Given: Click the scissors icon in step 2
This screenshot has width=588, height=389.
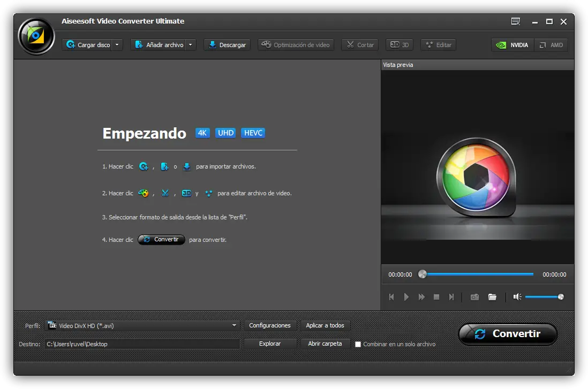Looking at the screenshot, I should pyautogui.click(x=165, y=193).
